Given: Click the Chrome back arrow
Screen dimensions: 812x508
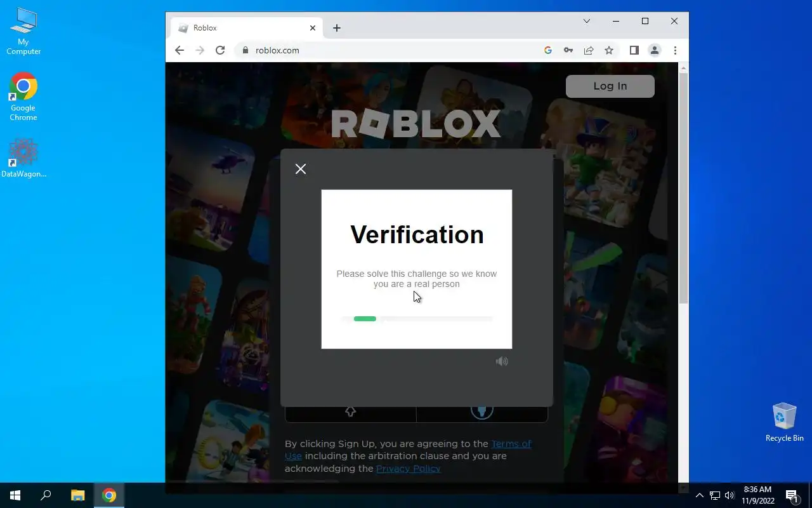Looking at the screenshot, I should coord(180,50).
